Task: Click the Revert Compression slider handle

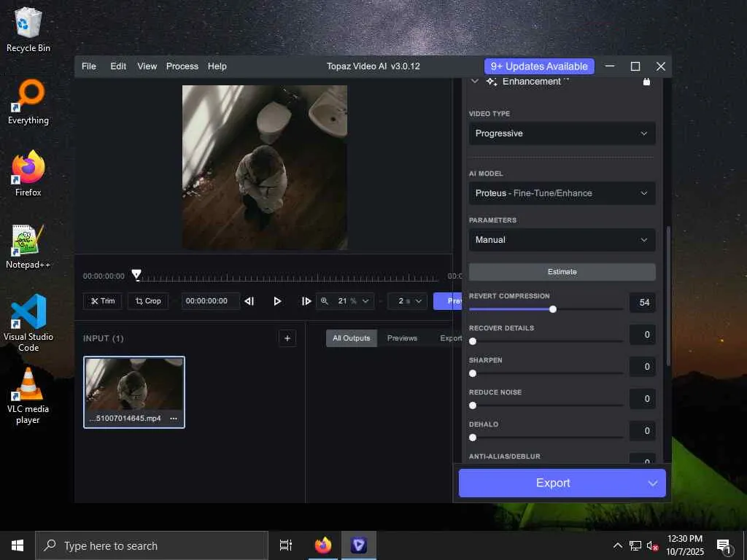Action: click(x=553, y=309)
